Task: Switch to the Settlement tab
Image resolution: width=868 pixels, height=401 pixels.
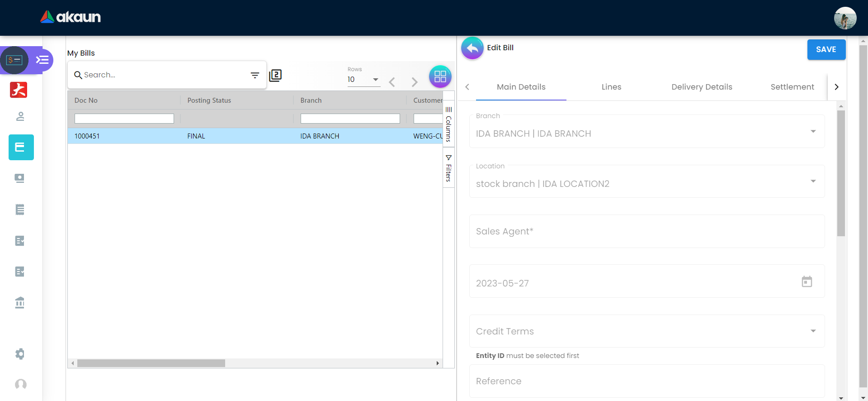Action: coord(792,87)
